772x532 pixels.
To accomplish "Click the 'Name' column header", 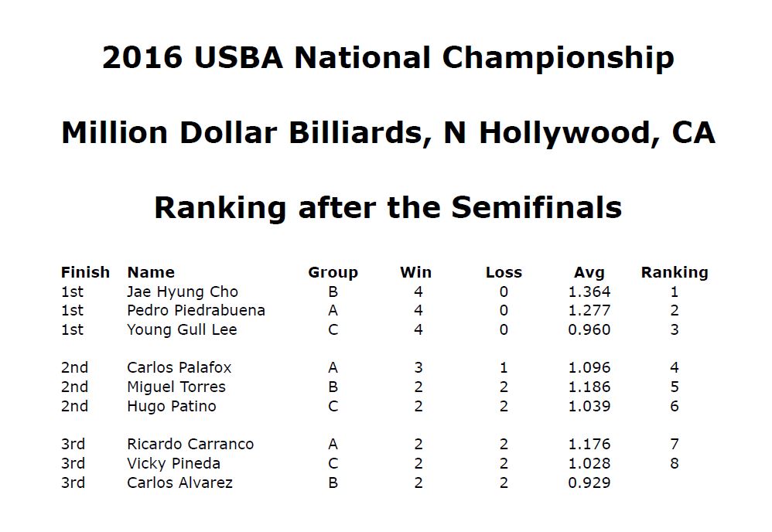I will point(151,272).
